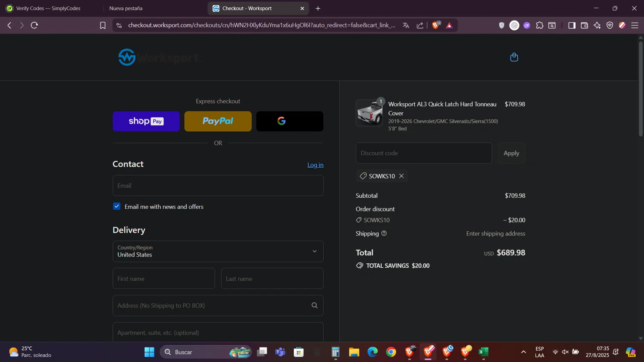Screen dimensions: 644x362
Task: Expand the Country/Region dropdown
Action: 218,251
